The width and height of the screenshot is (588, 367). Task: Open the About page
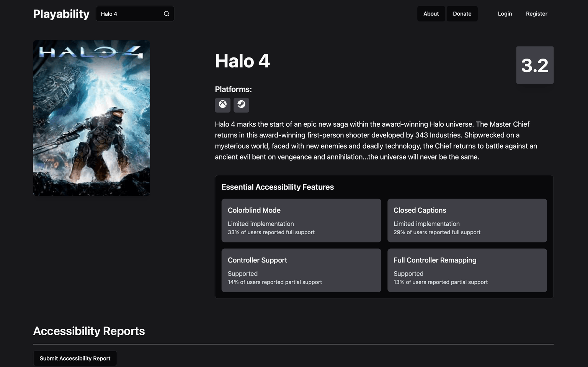[x=431, y=14]
